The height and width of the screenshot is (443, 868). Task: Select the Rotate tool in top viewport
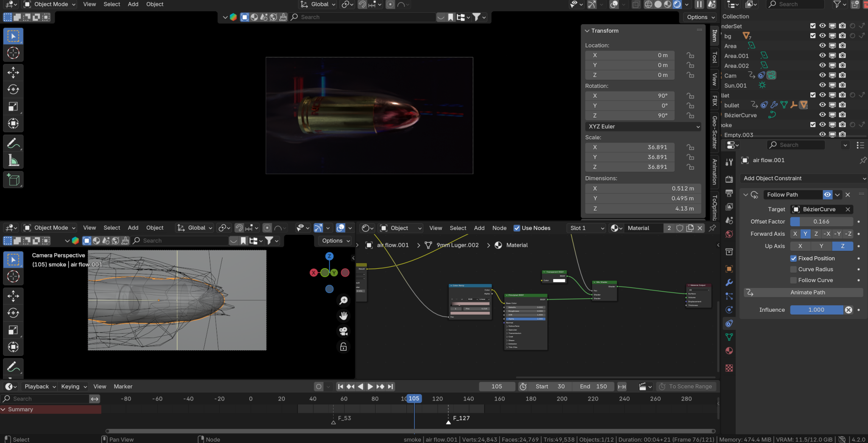[13, 89]
